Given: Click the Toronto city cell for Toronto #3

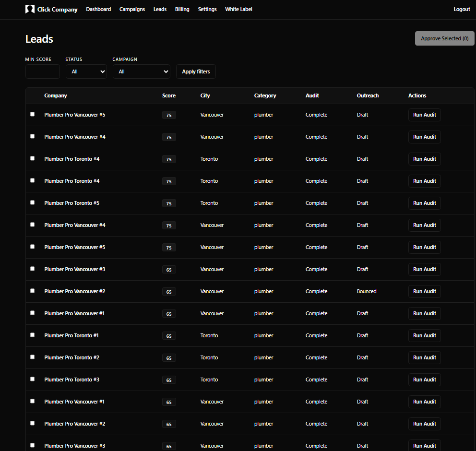Looking at the screenshot, I should pyautogui.click(x=209, y=380).
